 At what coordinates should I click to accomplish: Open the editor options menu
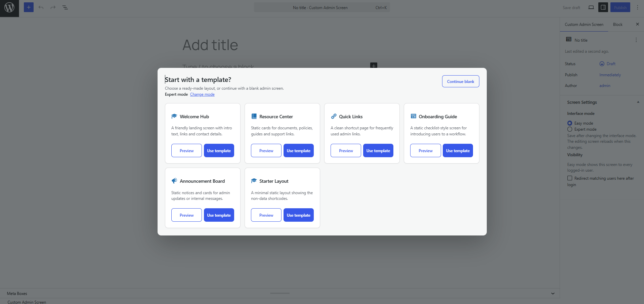click(638, 7)
